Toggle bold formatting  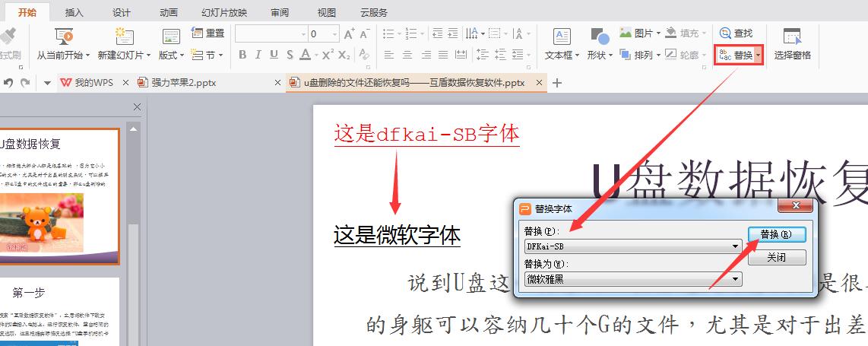pyautogui.click(x=242, y=55)
